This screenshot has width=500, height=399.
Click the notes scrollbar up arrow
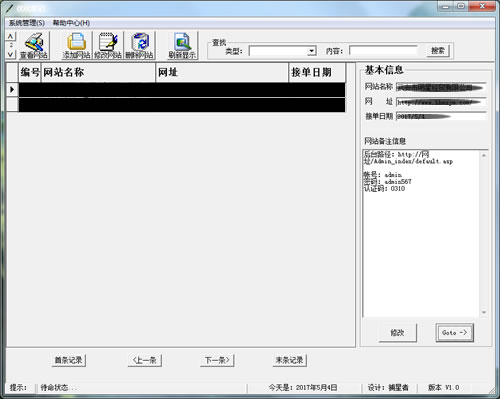click(x=484, y=155)
